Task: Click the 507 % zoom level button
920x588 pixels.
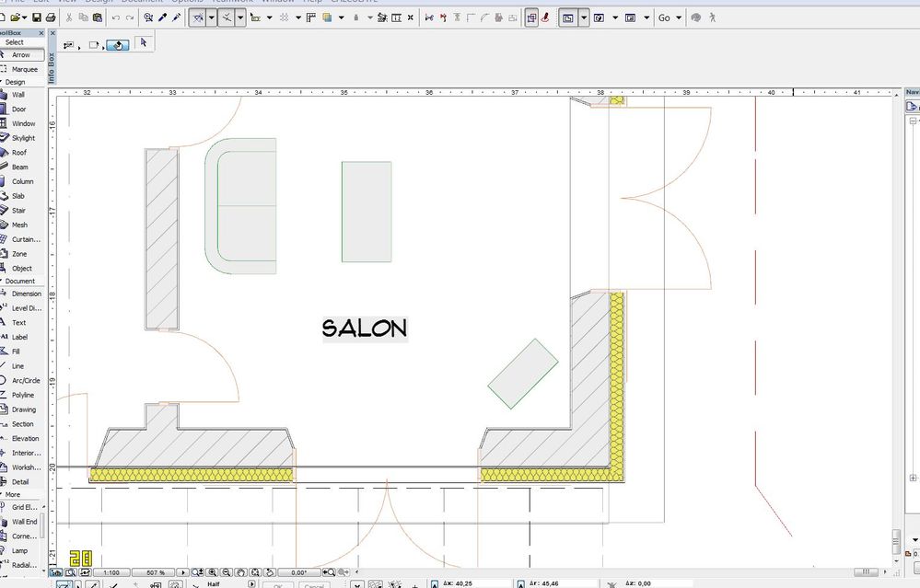Action: pyautogui.click(x=156, y=572)
